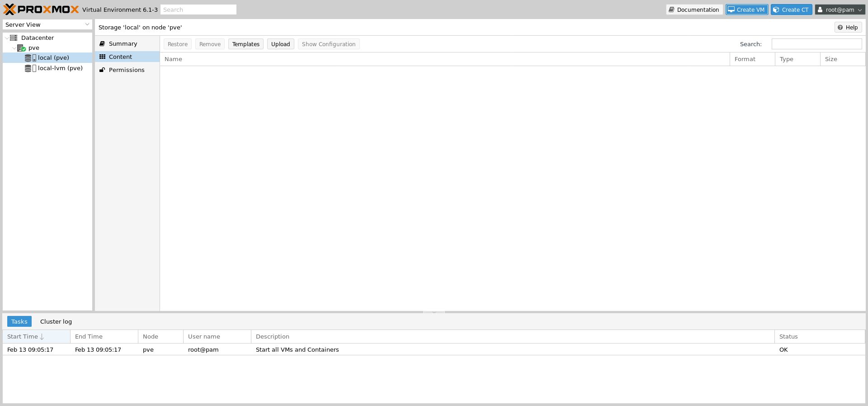Collapse the bottom log panel handle
868x406 pixels.
434,312
